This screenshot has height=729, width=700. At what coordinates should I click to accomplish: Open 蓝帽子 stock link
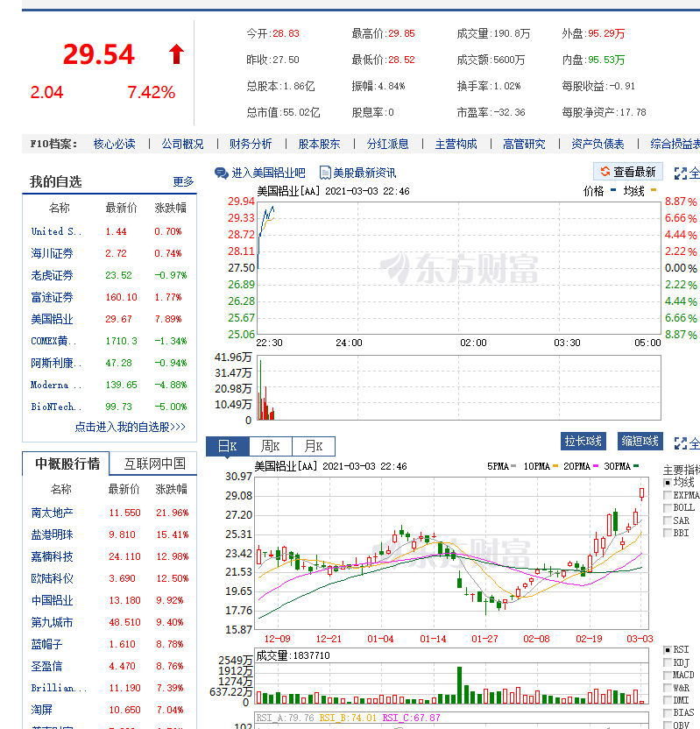click(x=46, y=644)
